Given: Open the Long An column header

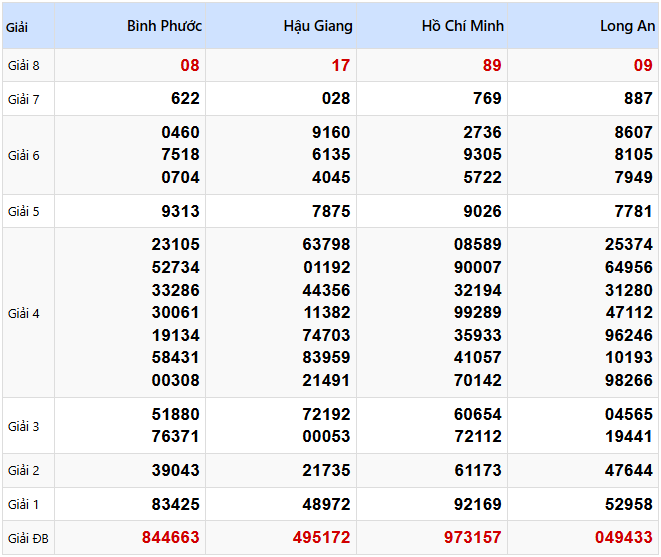Looking at the screenshot, I should (x=627, y=26).
